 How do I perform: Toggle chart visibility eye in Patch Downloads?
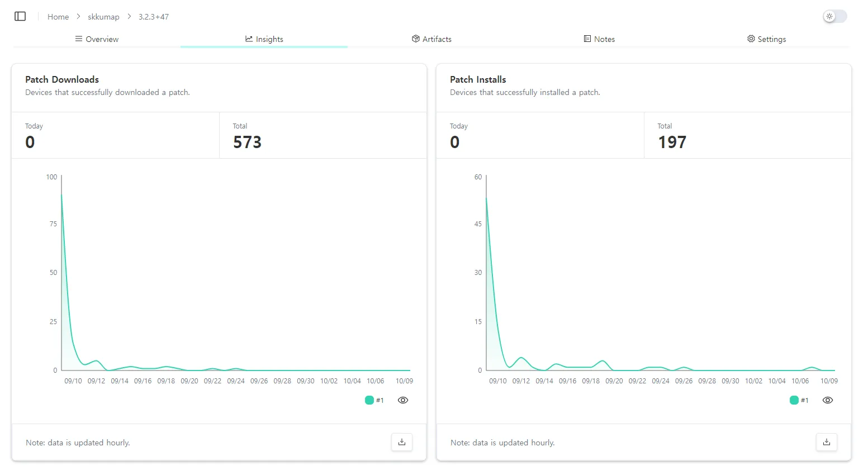402,400
